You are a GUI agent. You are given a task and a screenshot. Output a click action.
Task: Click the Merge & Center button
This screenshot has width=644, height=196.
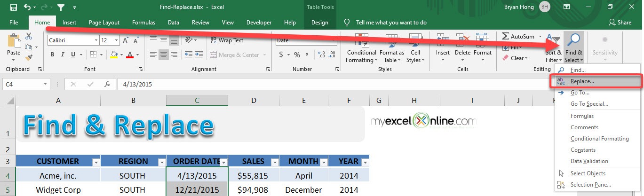235,55
